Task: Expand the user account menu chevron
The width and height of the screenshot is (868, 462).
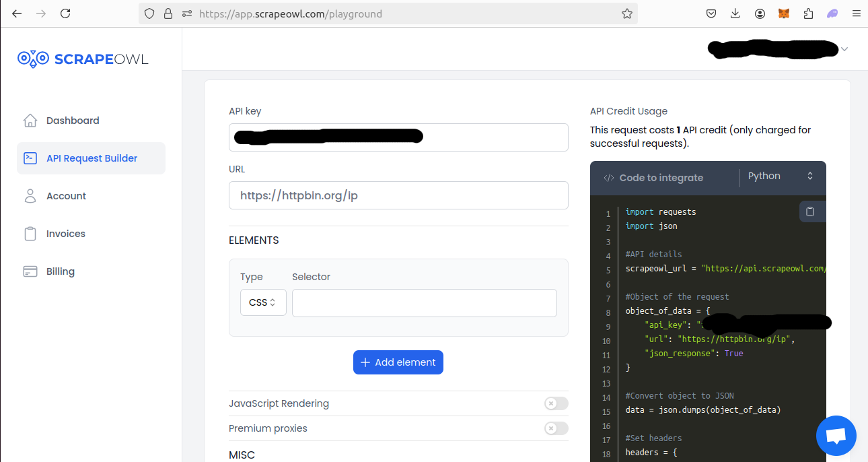Action: point(844,48)
